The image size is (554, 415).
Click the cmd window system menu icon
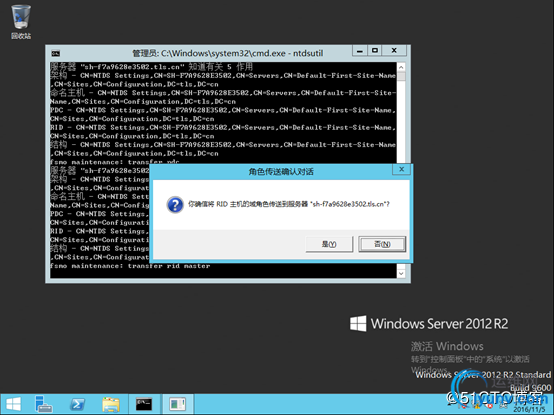(x=56, y=54)
